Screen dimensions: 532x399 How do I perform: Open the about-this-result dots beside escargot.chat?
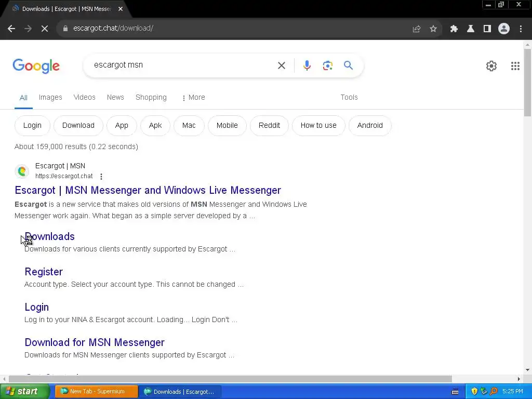tap(101, 177)
